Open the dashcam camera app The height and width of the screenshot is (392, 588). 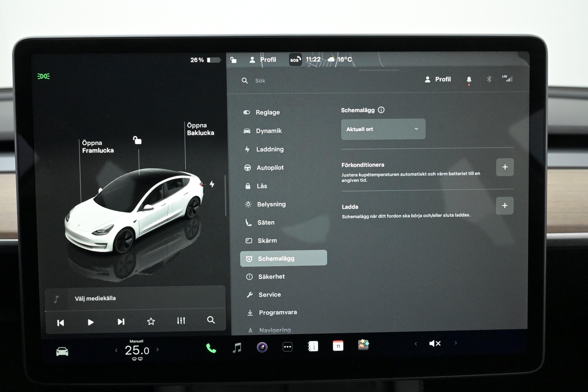[262, 347]
